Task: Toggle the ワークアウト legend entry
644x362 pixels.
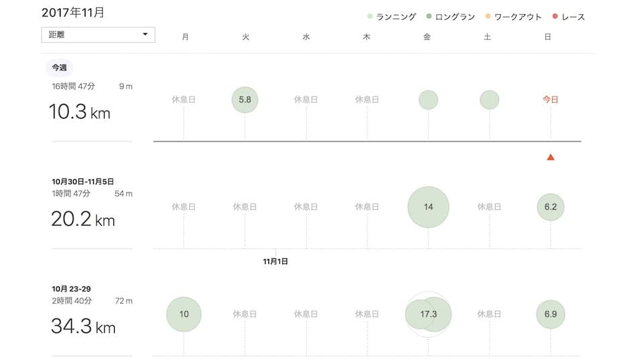Action: (x=513, y=17)
